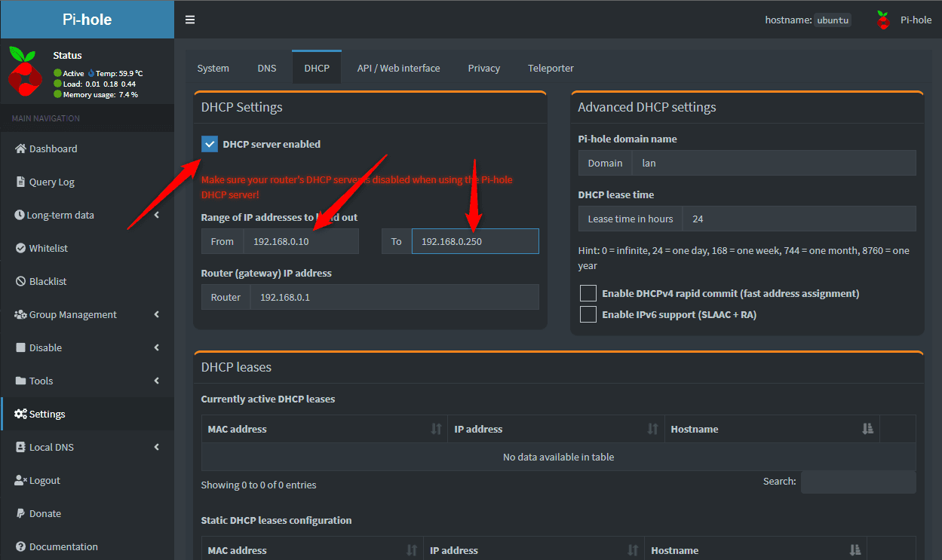Expand the Tools submenu chevron
The image size is (942, 560).
tap(157, 381)
